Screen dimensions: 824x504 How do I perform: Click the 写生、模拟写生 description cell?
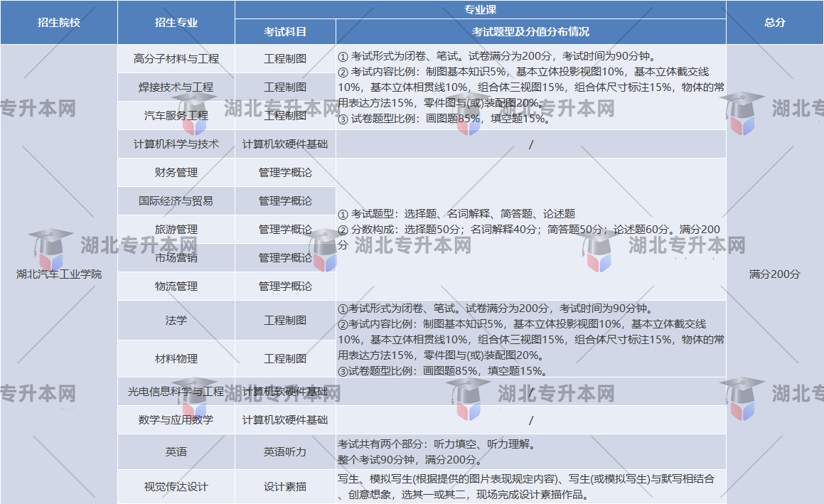[x=531, y=487]
